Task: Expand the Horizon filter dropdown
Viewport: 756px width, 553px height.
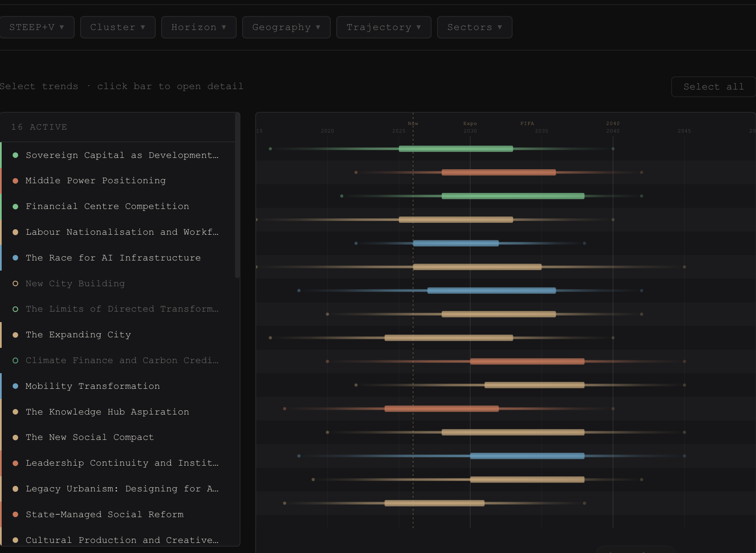Action: [199, 27]
